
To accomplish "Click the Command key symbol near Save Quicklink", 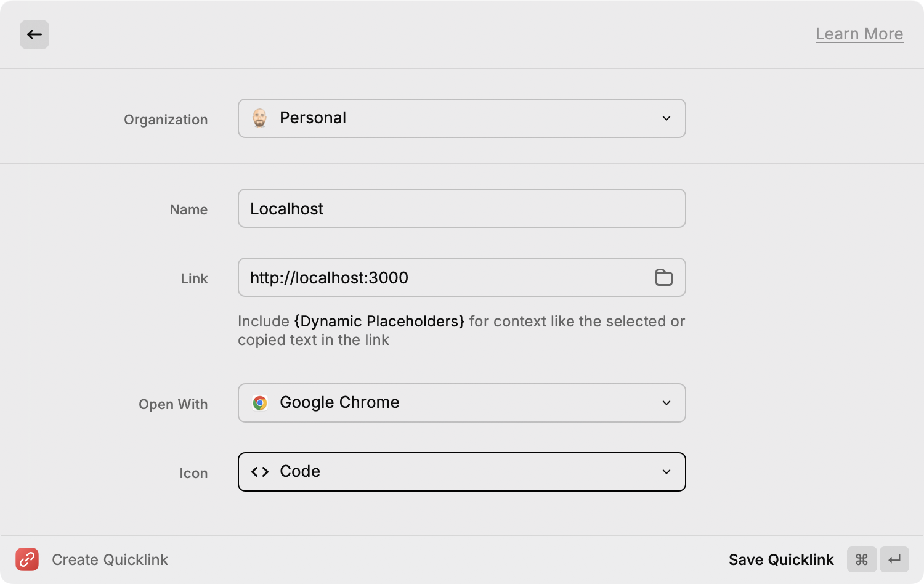I will [x=862, y=559].
